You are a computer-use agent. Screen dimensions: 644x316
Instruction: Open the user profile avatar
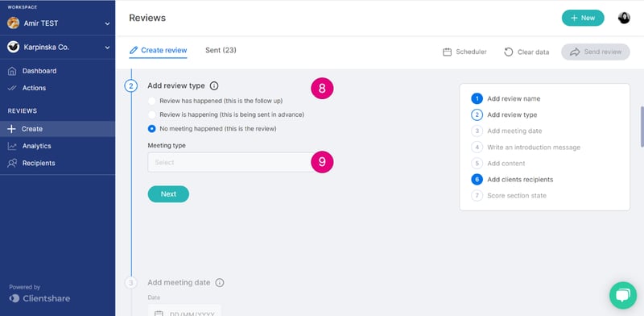[x=624, y=18]
